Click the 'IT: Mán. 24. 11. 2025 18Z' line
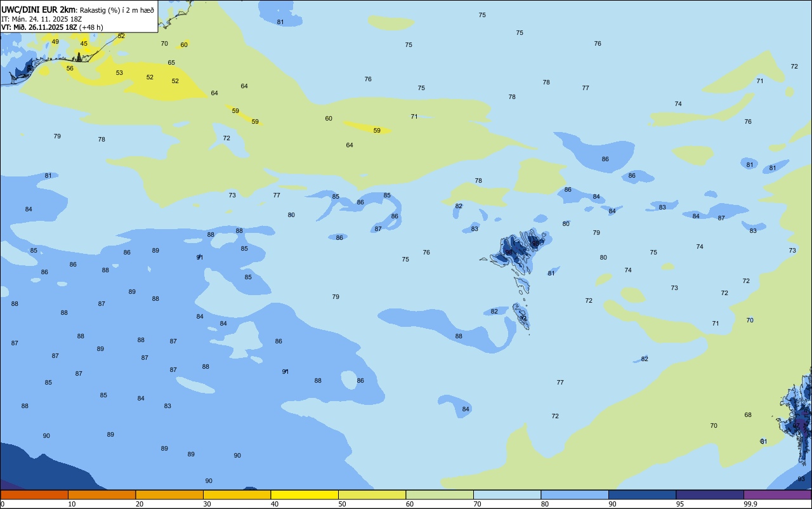This screenshot has height=509, width=812. (41, 18)
